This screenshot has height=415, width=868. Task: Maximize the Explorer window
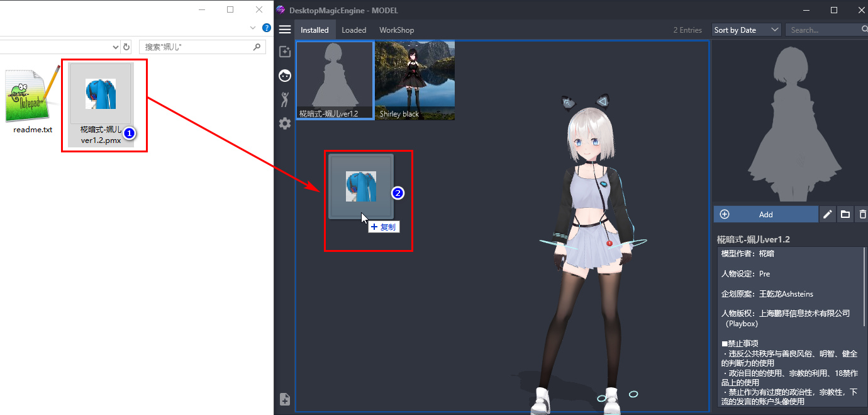pos(230,9)
